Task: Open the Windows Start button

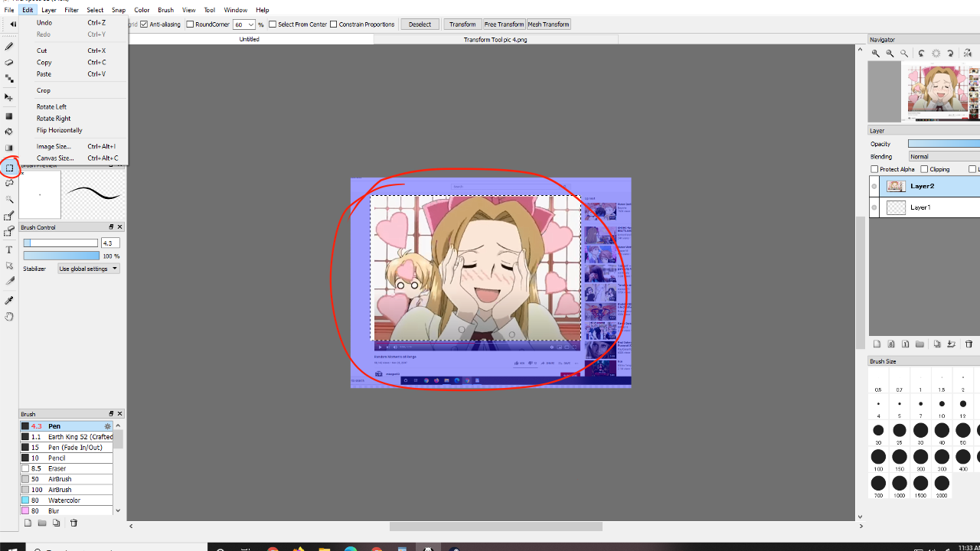Action: [13, 547]
